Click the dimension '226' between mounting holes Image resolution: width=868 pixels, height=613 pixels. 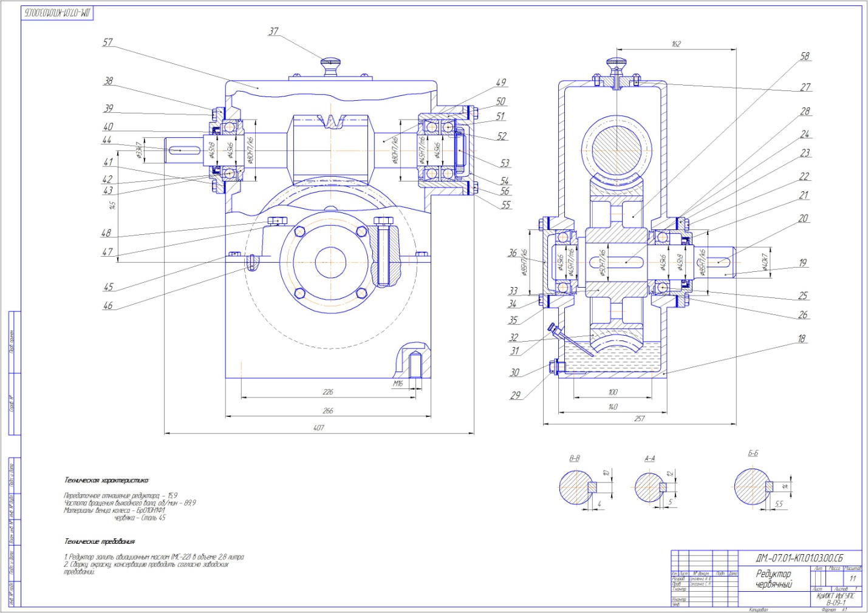coord(327,392)
